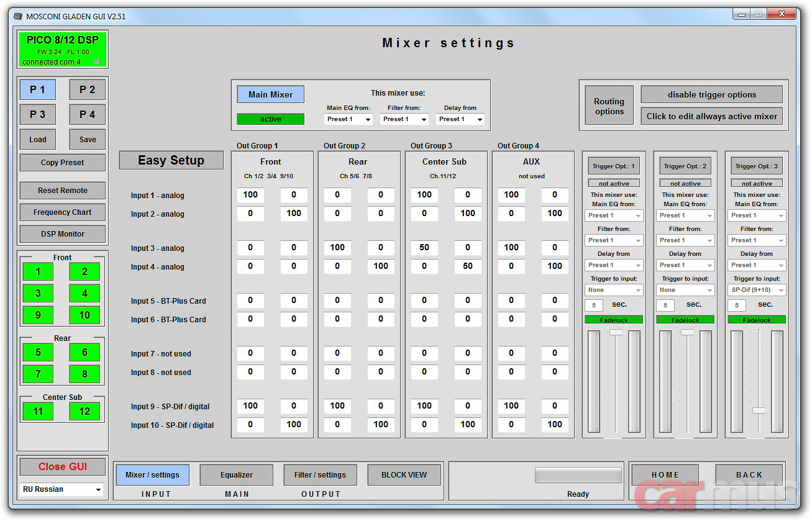Expand Trigger Opt. 3 Trigger to input dropdown

756,290
